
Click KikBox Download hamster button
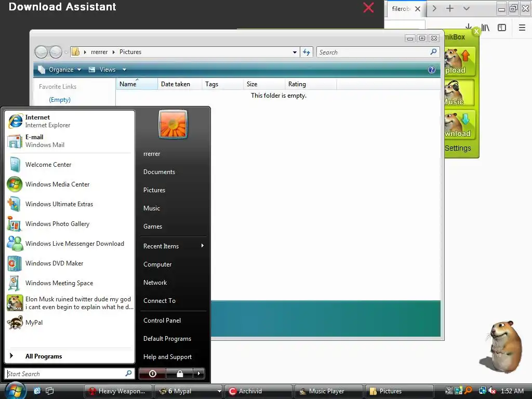click(459, 125)
